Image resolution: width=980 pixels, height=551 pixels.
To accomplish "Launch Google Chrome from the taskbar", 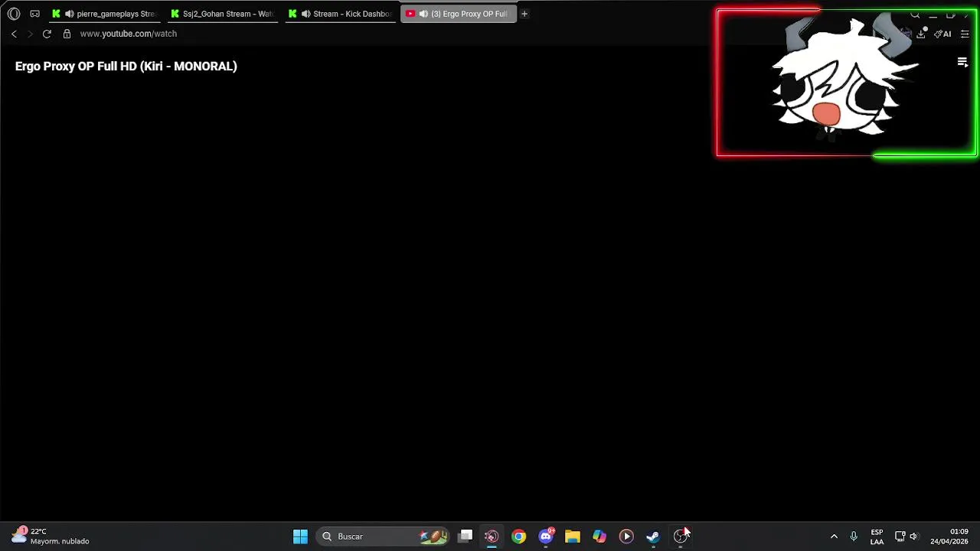I will (519, 536).
